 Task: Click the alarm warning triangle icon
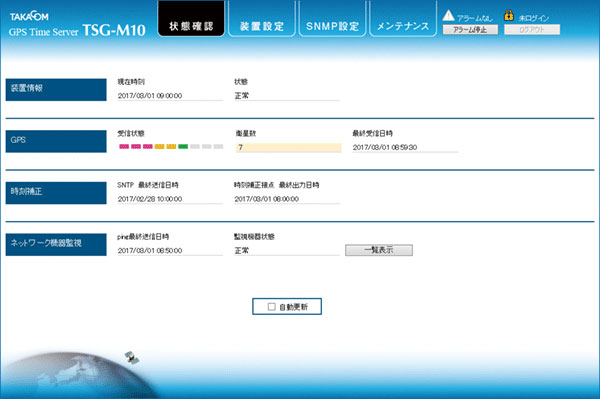click(448, 16)
